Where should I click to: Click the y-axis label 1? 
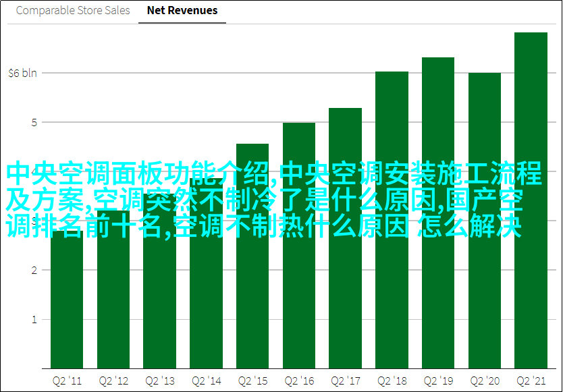pos(32,319)
